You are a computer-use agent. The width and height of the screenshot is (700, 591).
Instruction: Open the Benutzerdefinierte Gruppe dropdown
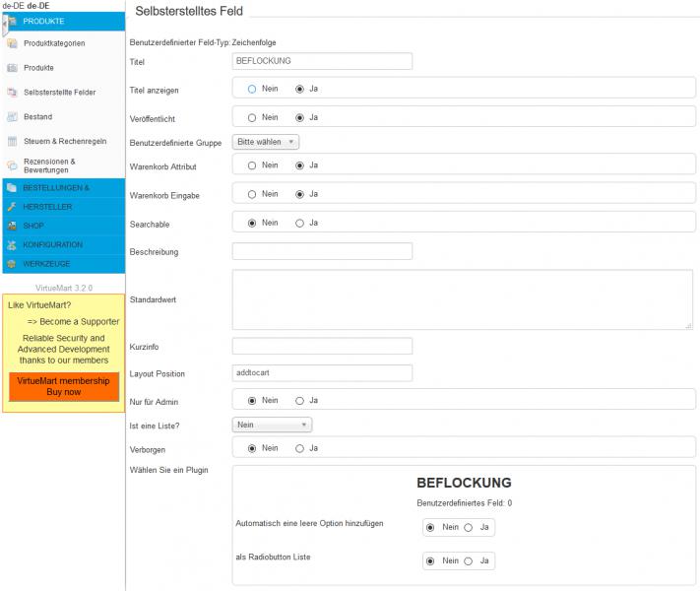266,142
